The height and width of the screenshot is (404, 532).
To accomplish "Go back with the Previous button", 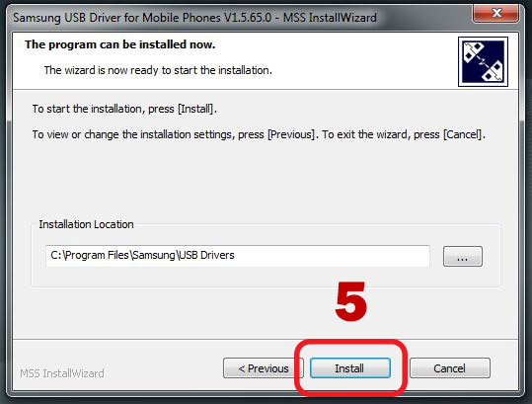I will (264, 368).
